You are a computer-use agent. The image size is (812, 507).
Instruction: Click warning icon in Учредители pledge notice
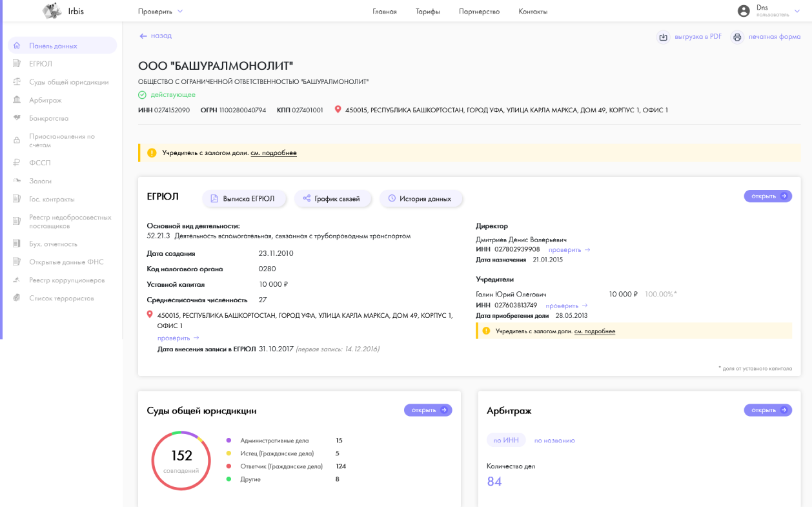486,331
